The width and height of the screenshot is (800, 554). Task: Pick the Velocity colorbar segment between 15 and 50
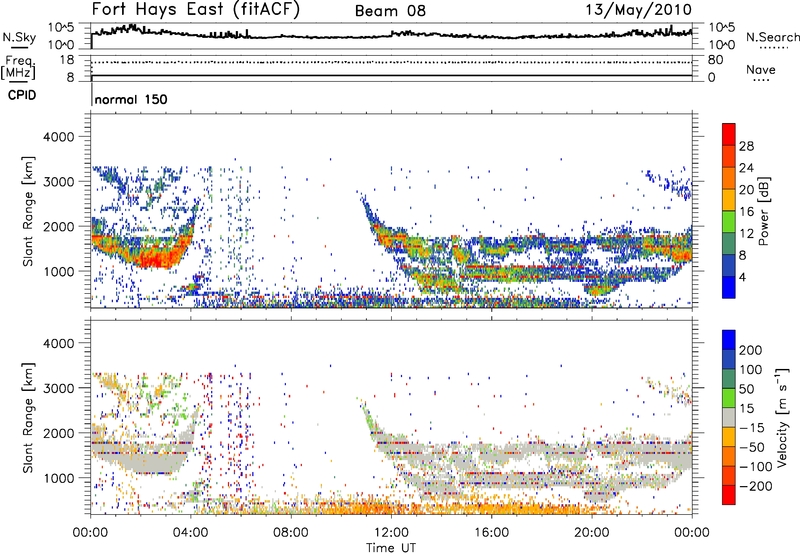[x=729, y=397]
